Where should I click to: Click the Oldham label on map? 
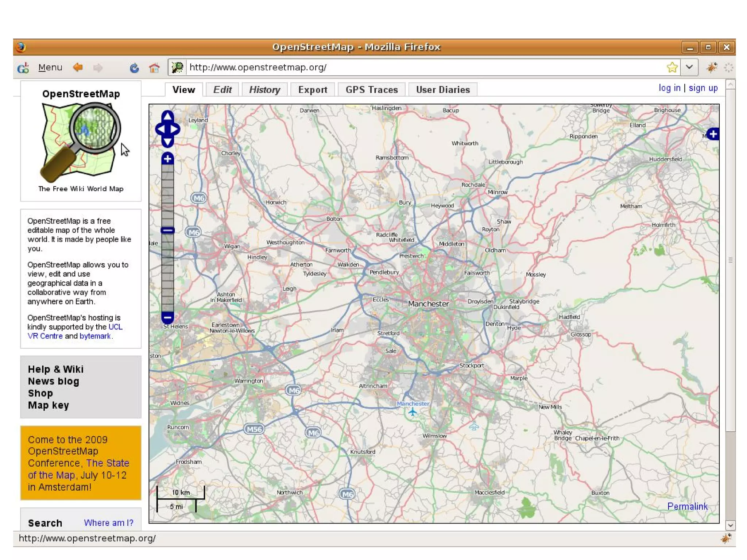pyautogui.click(x=495, y=250)
